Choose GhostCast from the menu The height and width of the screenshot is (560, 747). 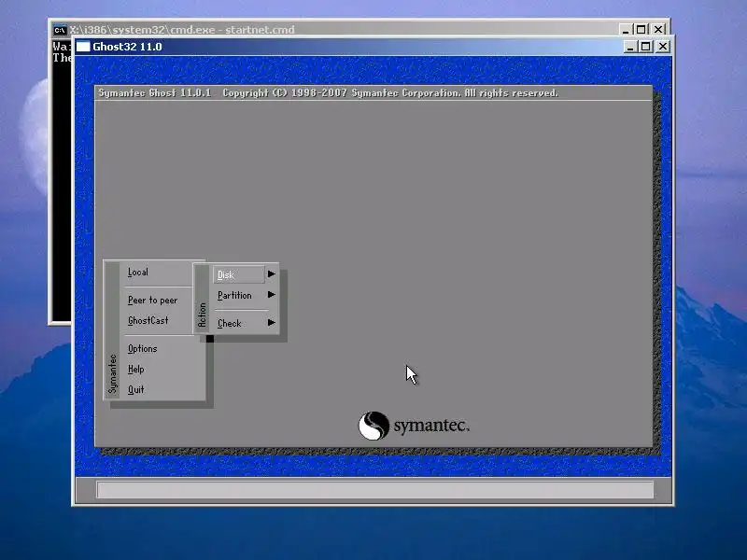click(148, 320)
